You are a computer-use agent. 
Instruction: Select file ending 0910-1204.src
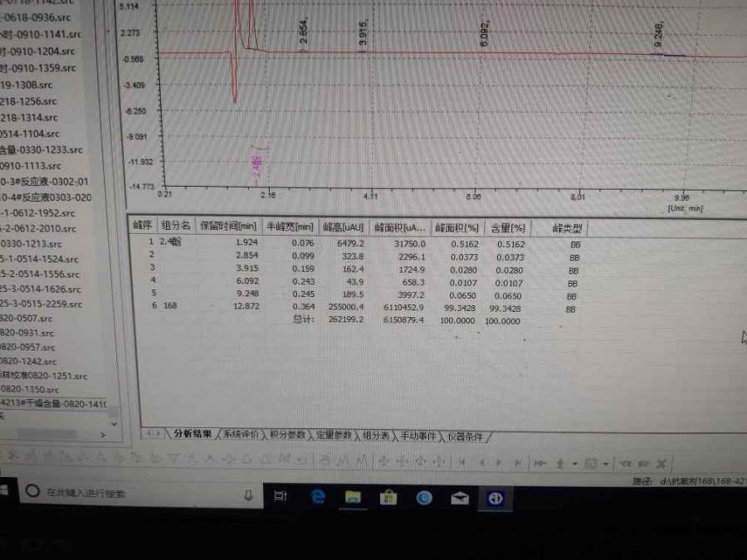37,51
